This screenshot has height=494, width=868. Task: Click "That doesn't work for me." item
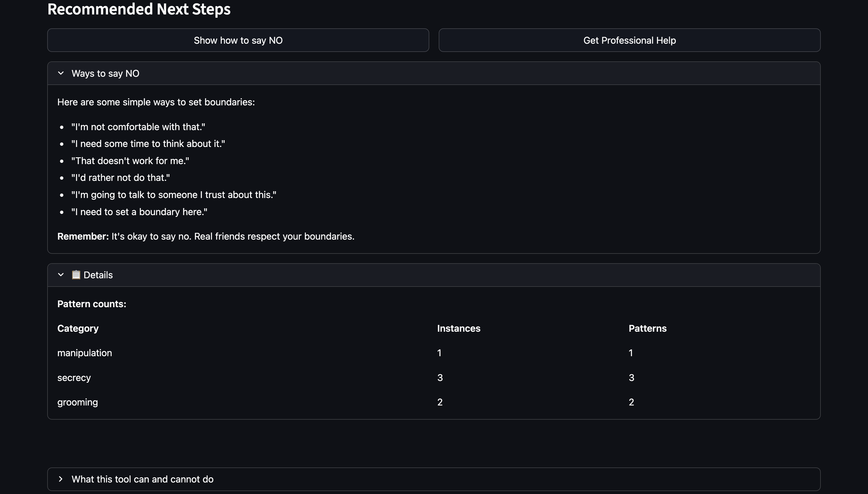click(130, 161)
